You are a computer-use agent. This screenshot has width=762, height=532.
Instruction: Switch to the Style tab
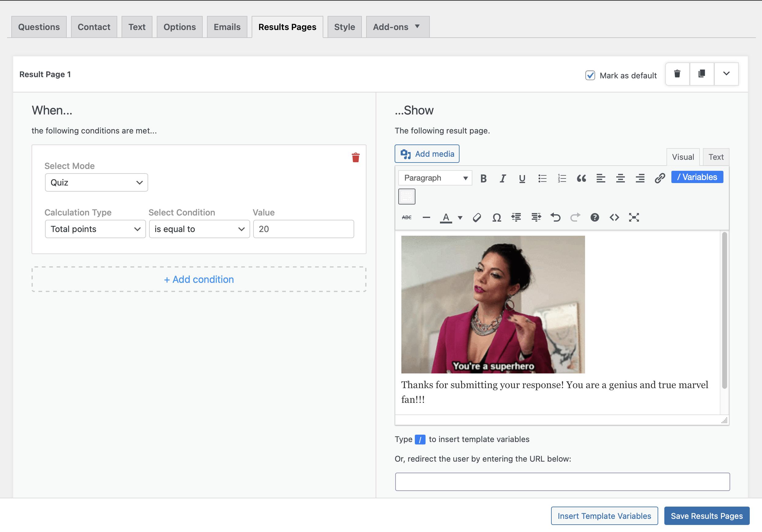(344, 27)
